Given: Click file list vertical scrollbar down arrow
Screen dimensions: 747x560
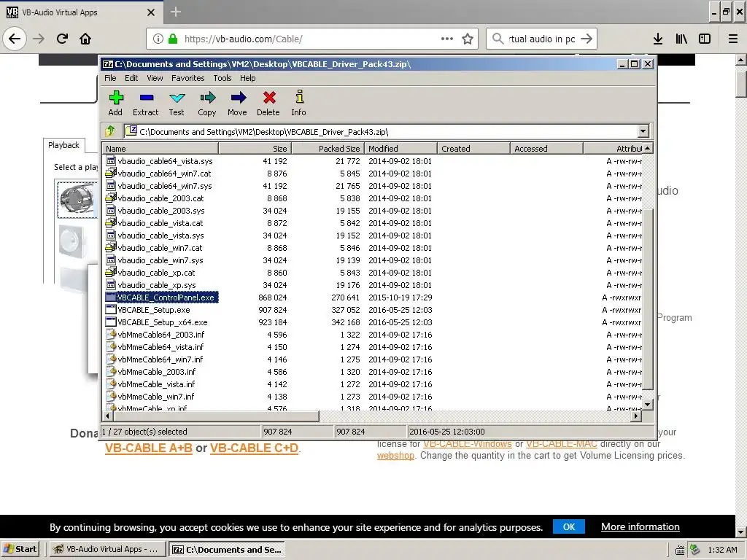Looking at the screenshot, I should (x=647, y=405).
